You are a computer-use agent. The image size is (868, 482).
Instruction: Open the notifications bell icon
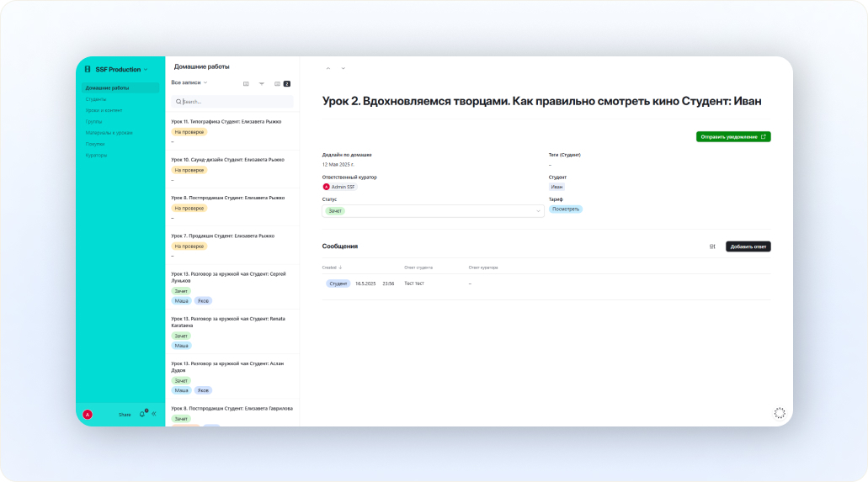[x=142, y=414]
